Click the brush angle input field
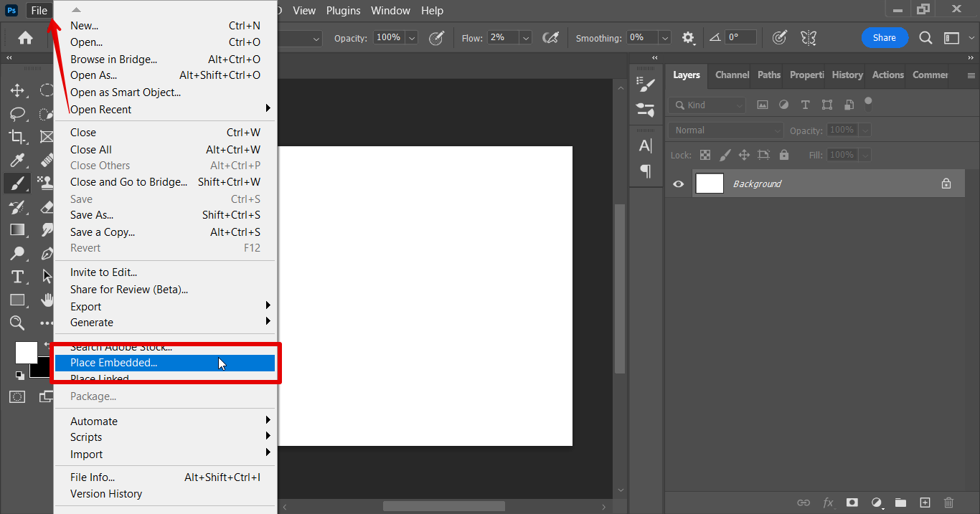980x514 pixels. (741, 37)
